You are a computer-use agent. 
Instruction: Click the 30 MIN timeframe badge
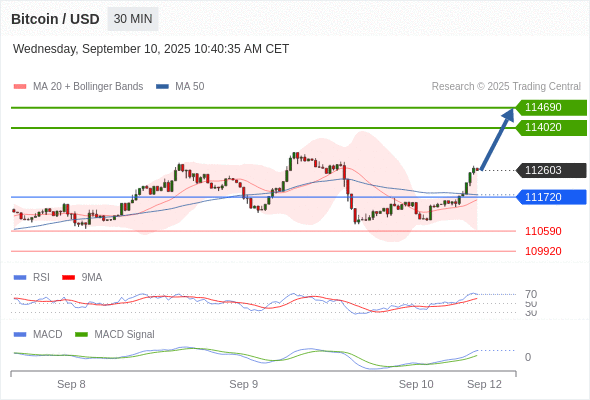pyautogui.click(x=133, y=19)
